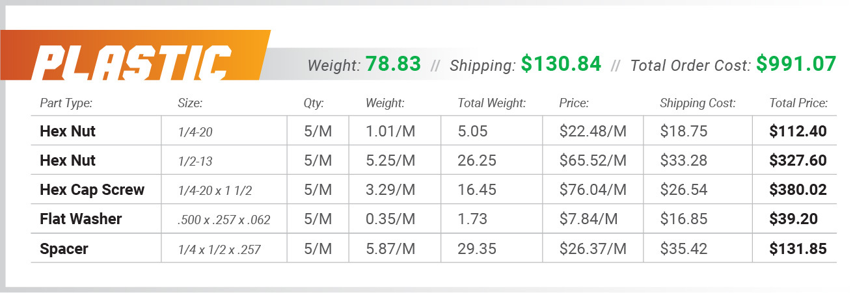This screenshot has width=868, height=293.
Task: Click the Spacer part name
Action: click(64, 248)
